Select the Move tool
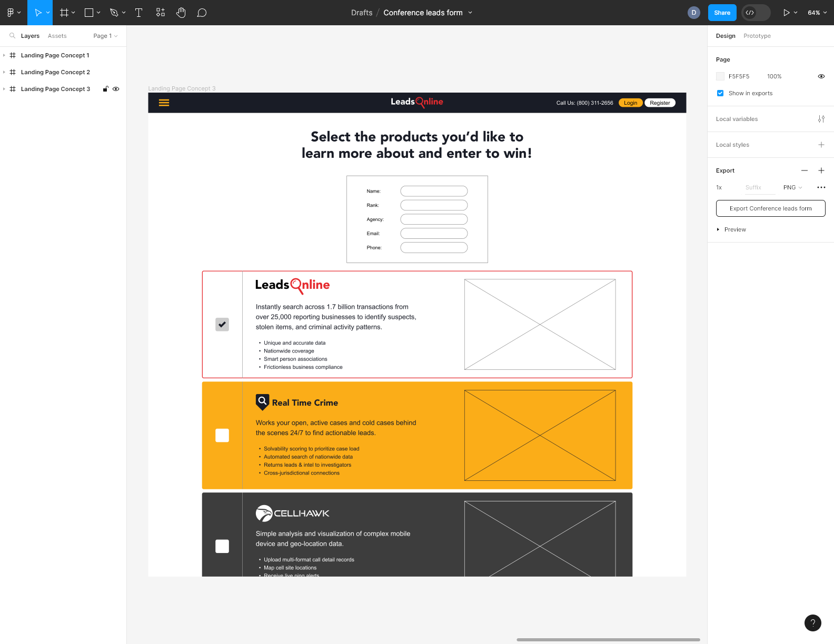 pos(37,13)
